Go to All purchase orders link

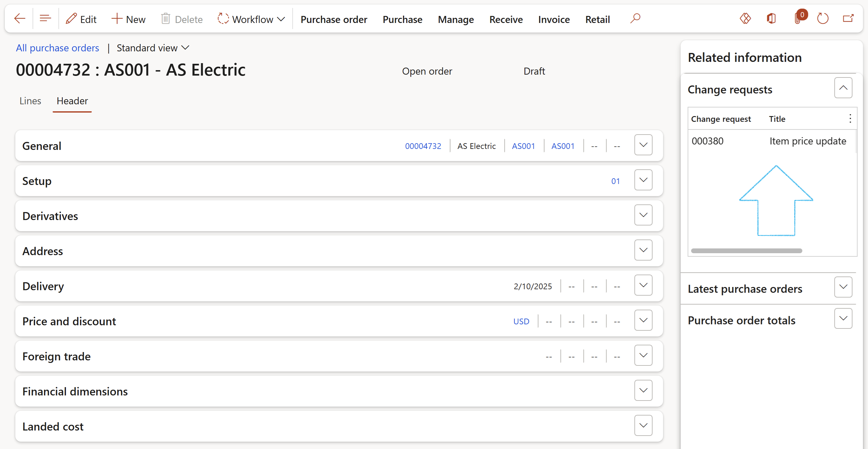pyautogui.click(x=57, y=48)
